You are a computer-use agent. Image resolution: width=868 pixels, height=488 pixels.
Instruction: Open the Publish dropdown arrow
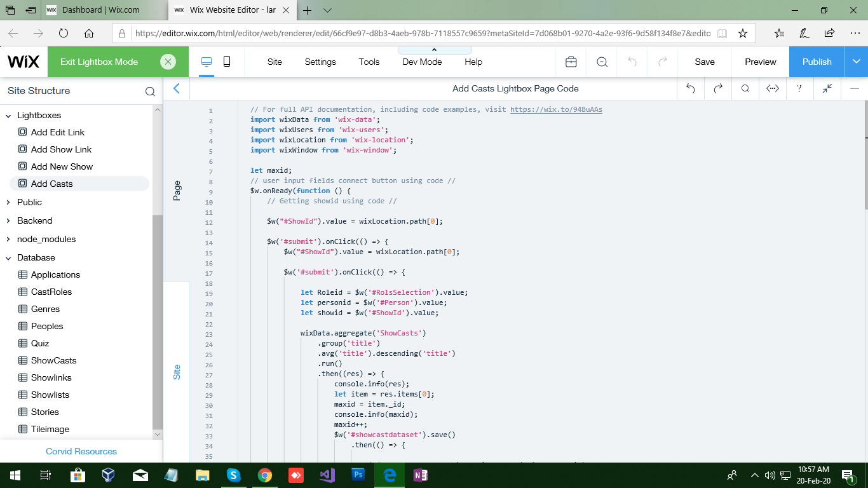click(x=857, y=62)
